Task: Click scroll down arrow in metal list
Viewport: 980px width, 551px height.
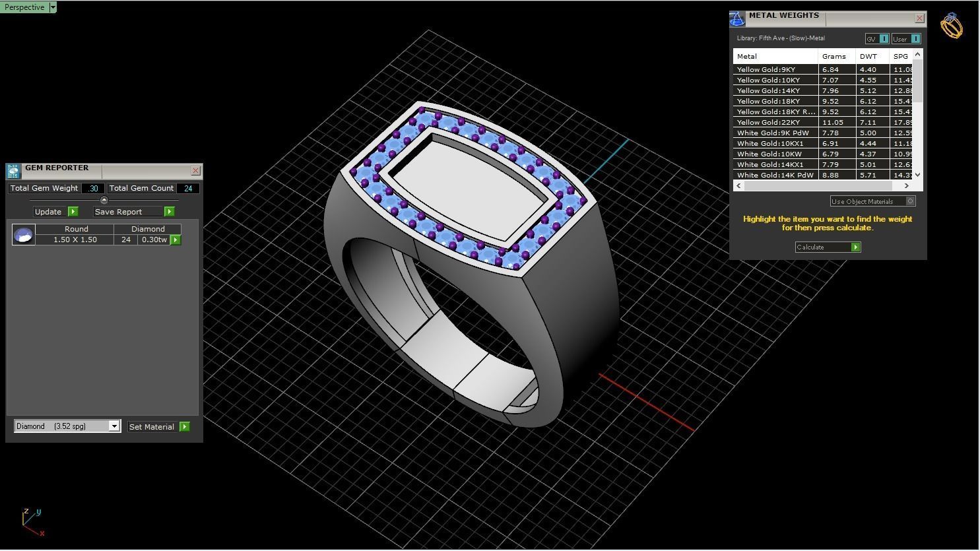Action: (918, 175)
